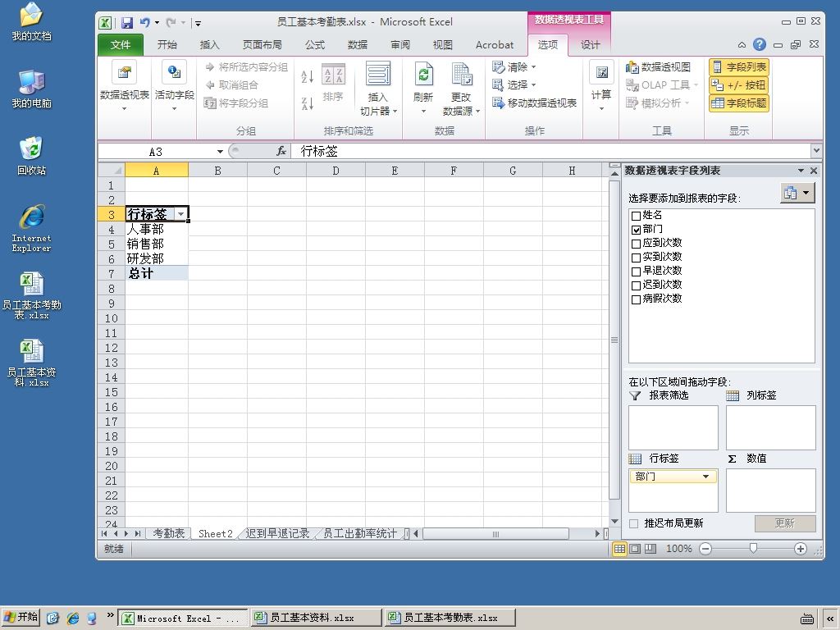Switch to Page Break Preview icon
This screenshot has width=840, height=630.
point(651,549)
